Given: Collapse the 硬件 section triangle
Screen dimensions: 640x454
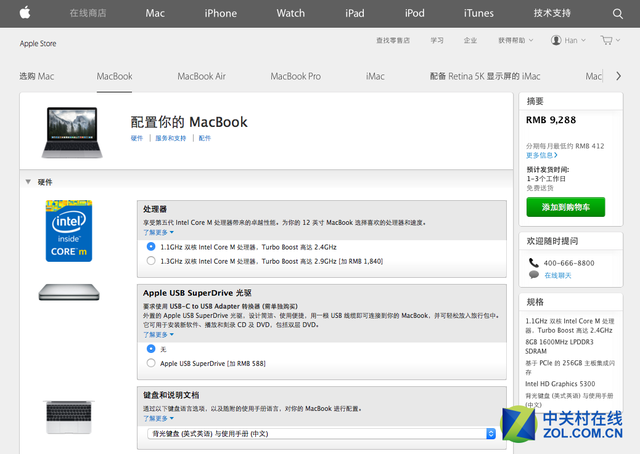Looking at the screenshot, I should coord(28,182).
